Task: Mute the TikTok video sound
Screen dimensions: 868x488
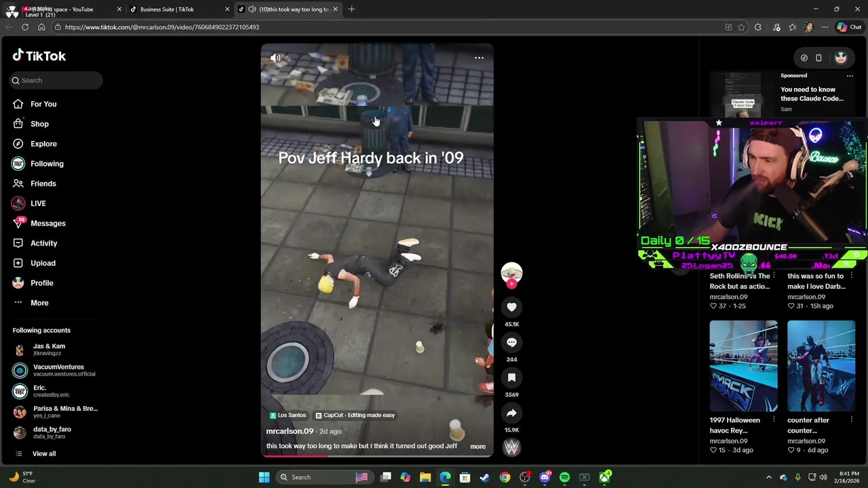Action: (x=275, y=58)
